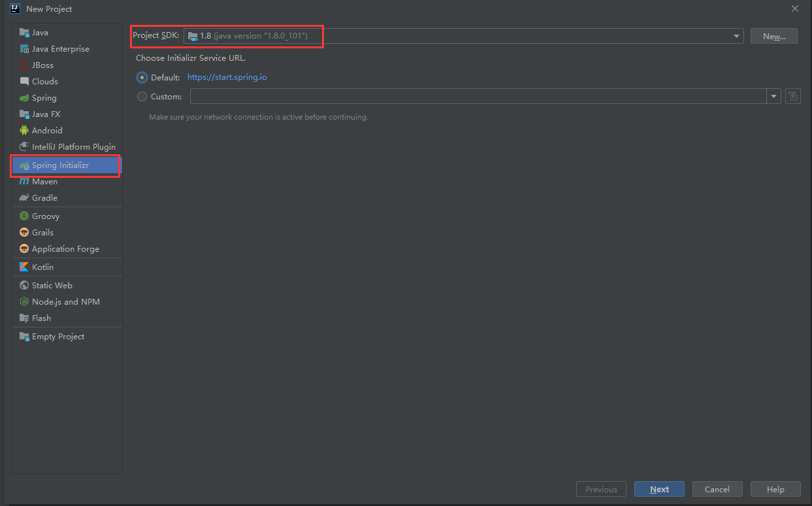Open Help for the dialog
The width and height of the screenshot is (812, 506).
(x=775, y=489)
